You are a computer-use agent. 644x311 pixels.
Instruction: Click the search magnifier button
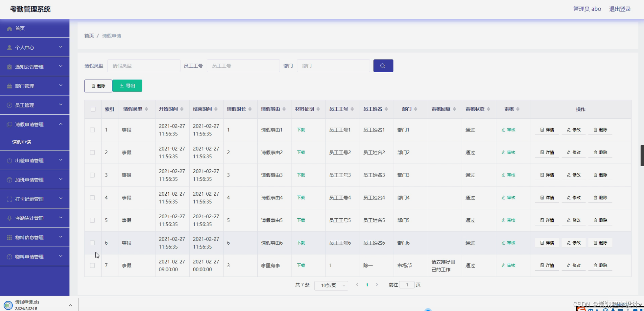(383, 66)
